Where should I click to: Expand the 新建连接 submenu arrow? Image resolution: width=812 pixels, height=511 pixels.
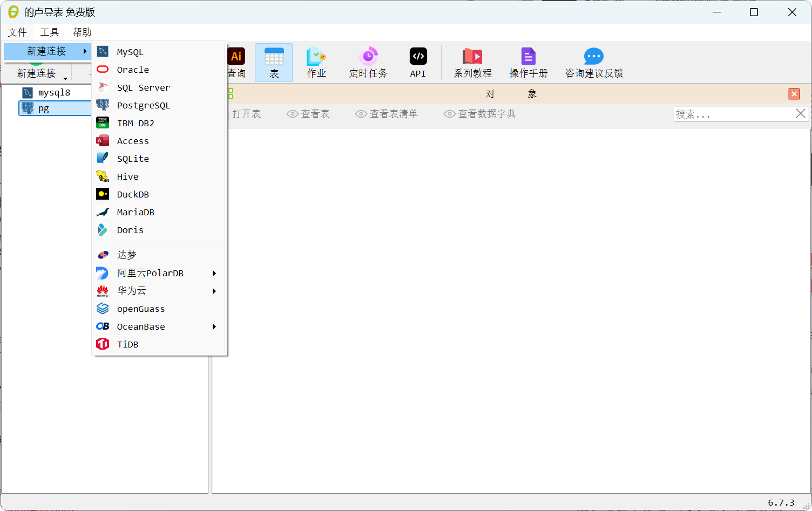85,51
